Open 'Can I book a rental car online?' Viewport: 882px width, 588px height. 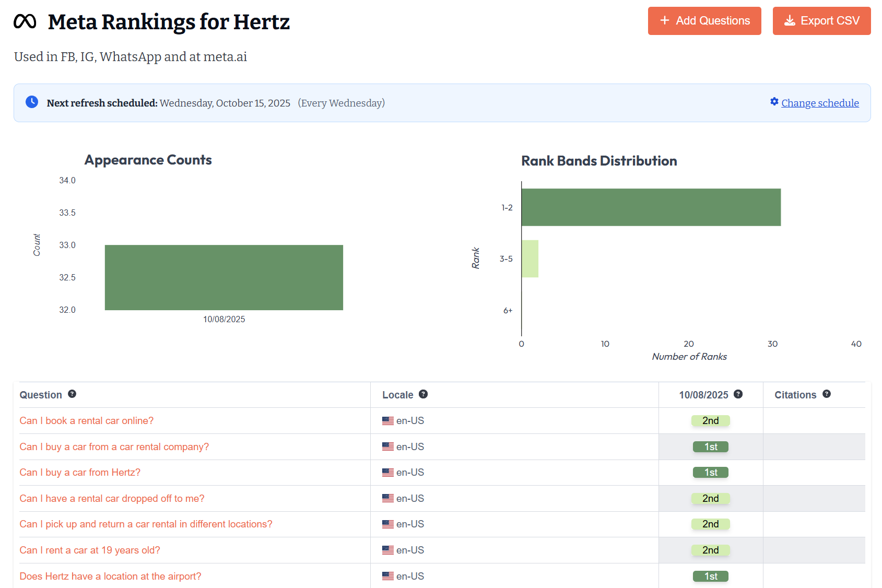point(87,421)
